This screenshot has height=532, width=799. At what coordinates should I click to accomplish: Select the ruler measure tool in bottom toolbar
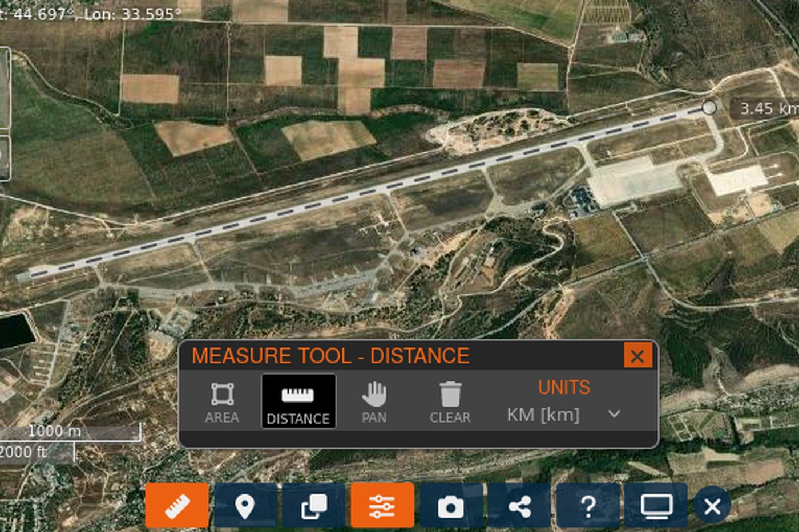pyautogui.click(x=177, y=505)
